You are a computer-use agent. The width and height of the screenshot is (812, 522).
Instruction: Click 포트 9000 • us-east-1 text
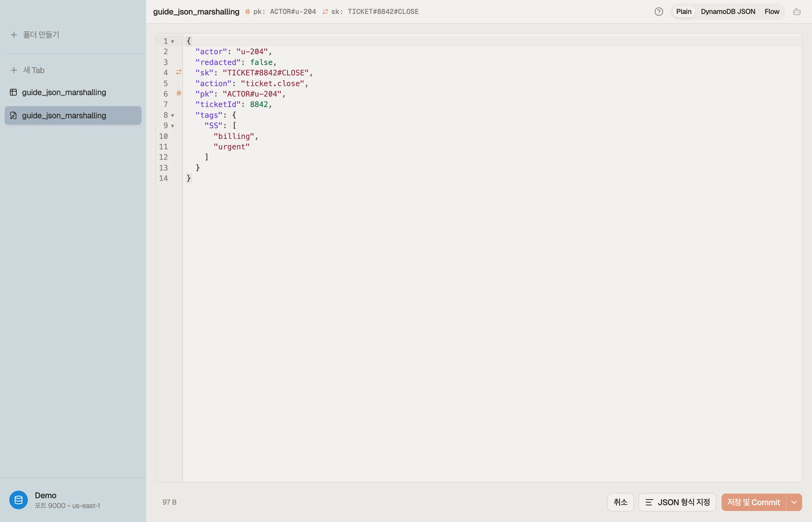click(x=68, y=506)
